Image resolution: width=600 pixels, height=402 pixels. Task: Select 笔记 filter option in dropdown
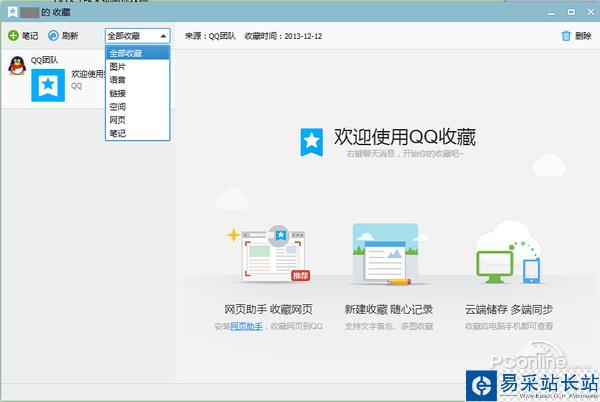tap(137, 133)
